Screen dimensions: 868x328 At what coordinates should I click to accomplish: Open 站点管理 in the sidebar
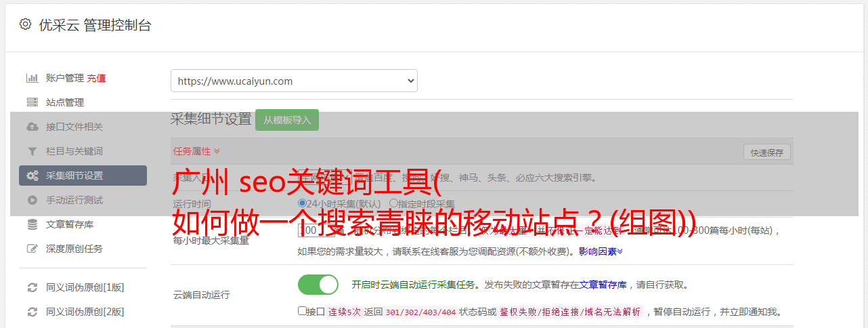pyautogui.click(x=65, y=102)
